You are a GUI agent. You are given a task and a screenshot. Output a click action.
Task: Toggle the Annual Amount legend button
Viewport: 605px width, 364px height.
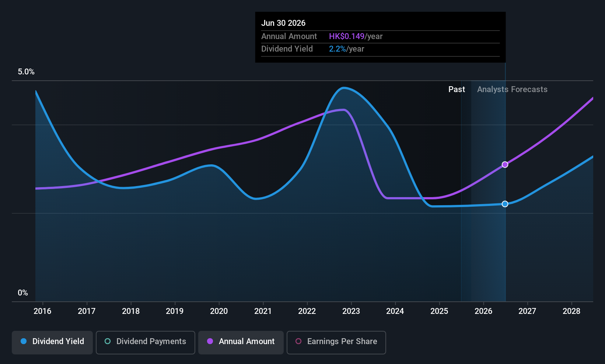coord(241,343)
